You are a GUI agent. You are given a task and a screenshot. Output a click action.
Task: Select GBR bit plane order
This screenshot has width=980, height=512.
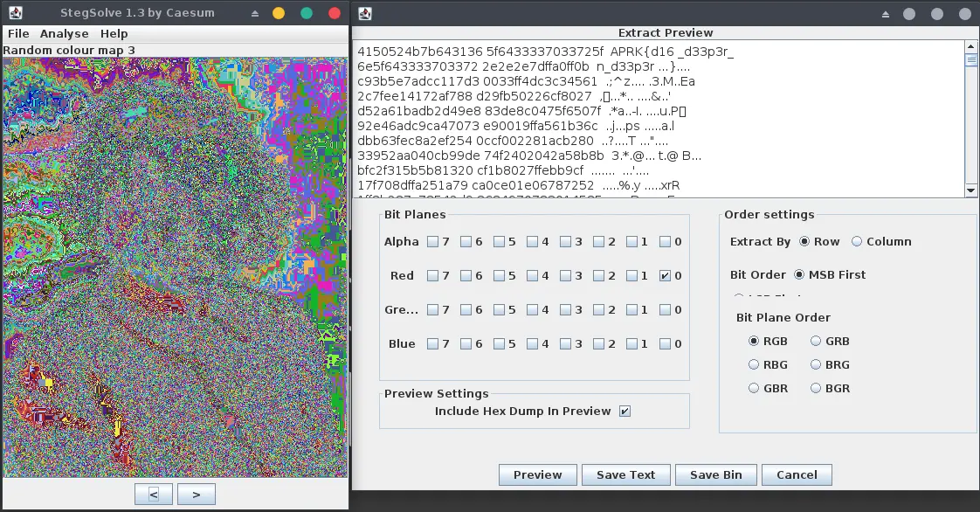pos(754,388)
